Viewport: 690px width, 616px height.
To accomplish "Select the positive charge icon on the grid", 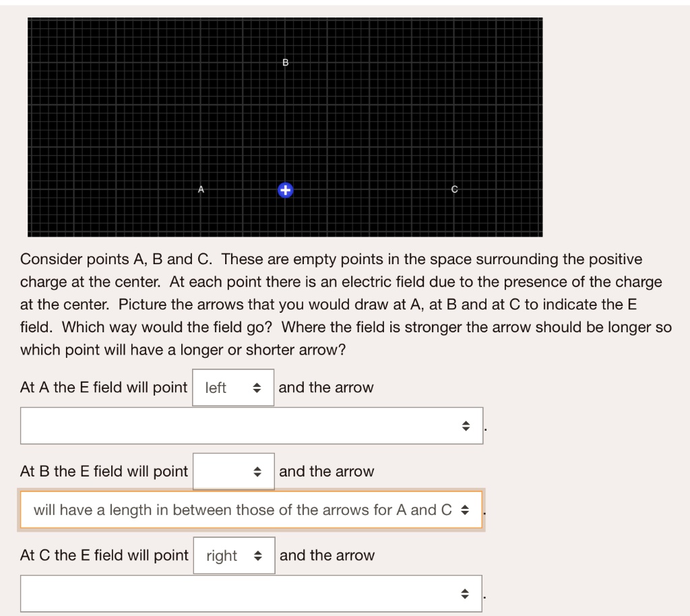I will pyautogui.click(x=285, y=189).
